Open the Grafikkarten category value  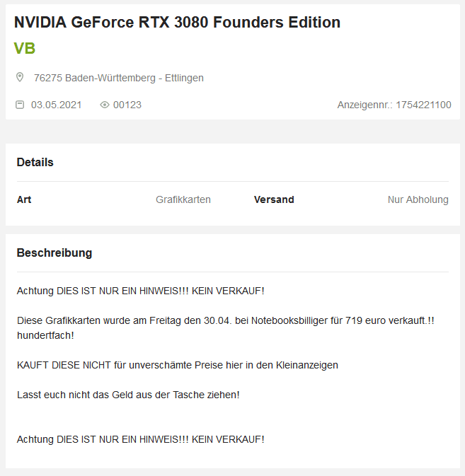click(183, 199)
